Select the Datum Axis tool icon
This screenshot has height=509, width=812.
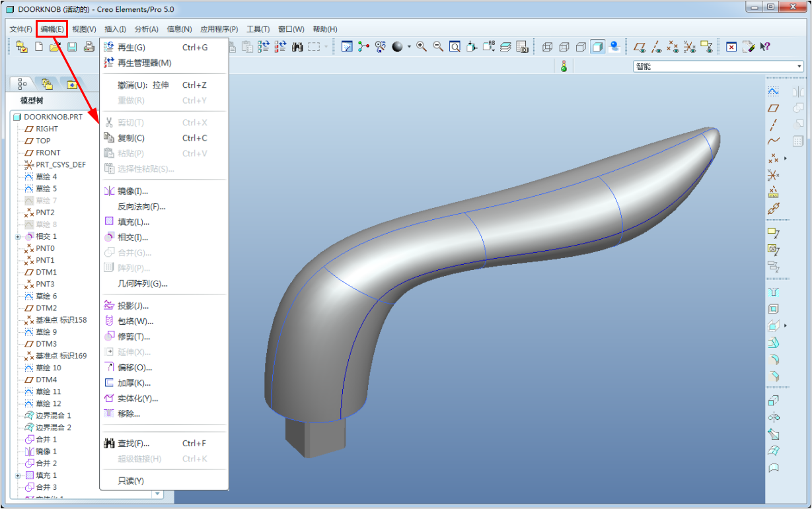tap(774, 125)
